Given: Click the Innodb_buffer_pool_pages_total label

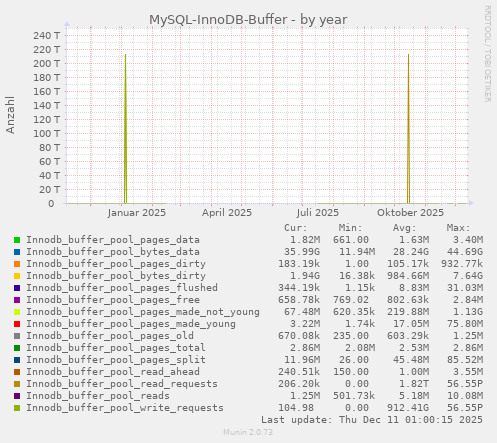Looking at the screenshot, I should click(116, 348).
